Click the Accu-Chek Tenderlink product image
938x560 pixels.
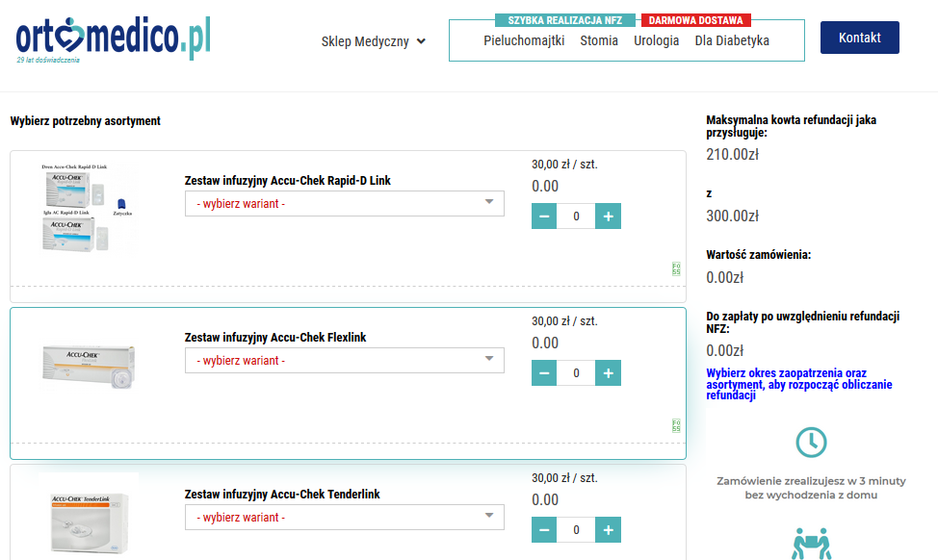click(x=88, y=517)
